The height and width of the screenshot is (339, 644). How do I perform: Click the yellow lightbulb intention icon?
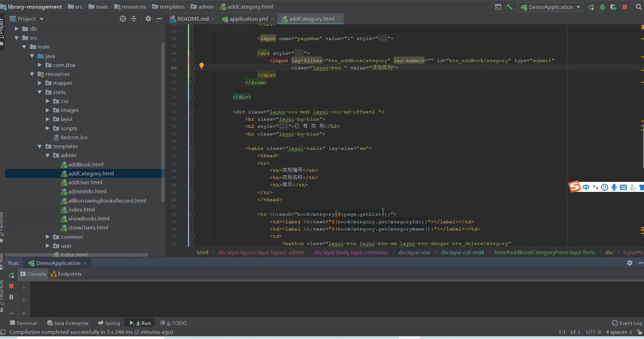tap(202, 65)
